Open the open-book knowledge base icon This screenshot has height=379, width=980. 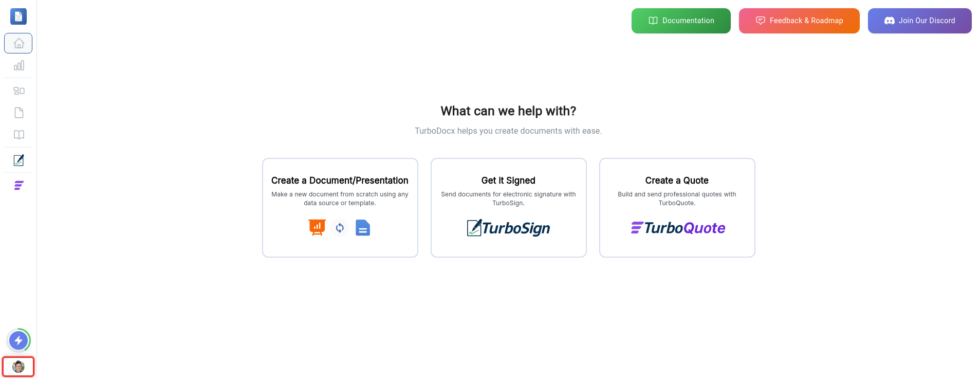19,135
